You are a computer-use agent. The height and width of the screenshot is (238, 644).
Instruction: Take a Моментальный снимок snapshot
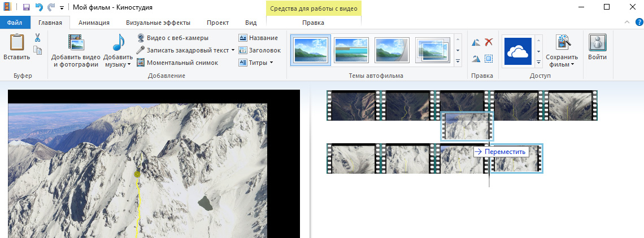point(177,63)
